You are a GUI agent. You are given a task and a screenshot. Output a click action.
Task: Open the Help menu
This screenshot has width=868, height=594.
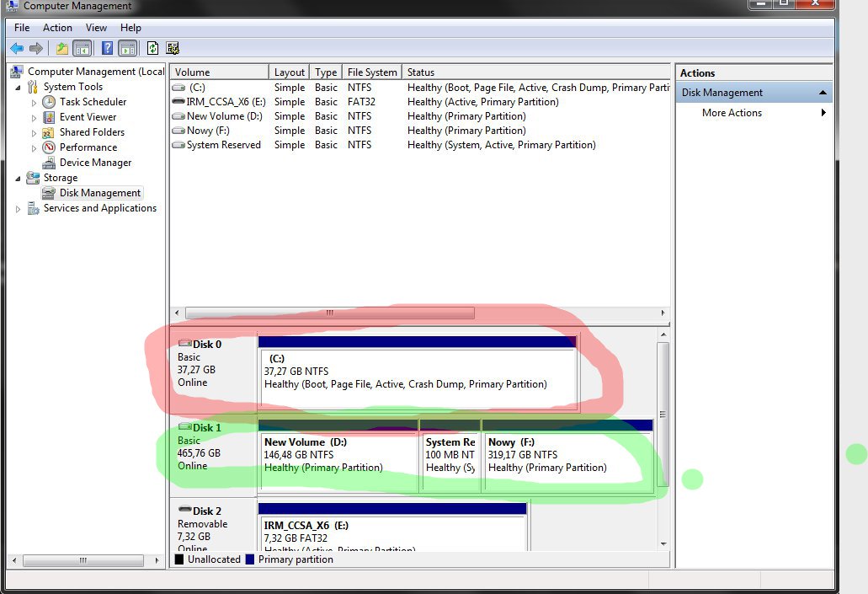pos(130,28)
